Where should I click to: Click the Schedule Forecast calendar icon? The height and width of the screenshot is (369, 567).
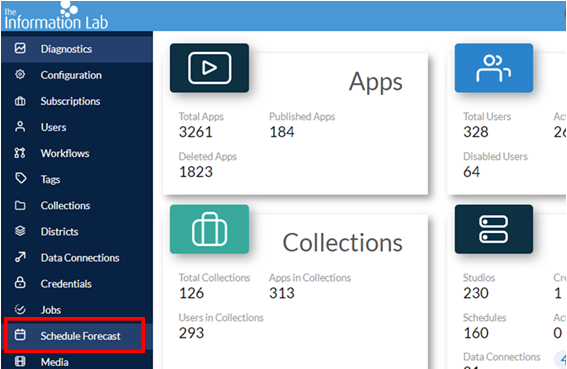pyautogui.click(x=20, y=335)
